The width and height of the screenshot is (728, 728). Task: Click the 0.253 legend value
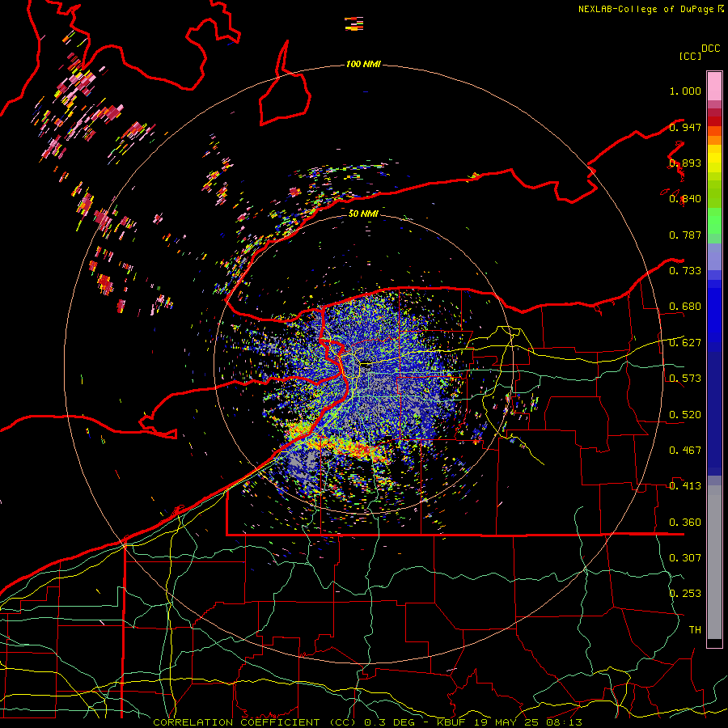click(685, 594)
